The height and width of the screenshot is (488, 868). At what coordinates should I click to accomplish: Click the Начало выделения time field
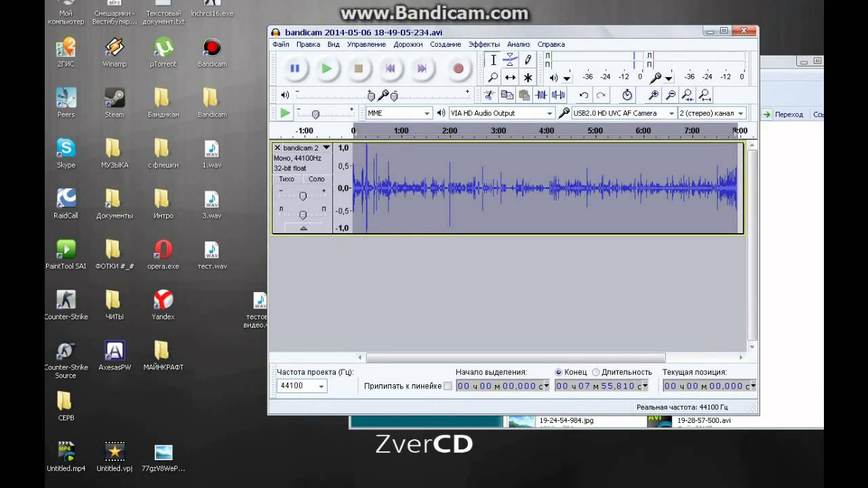click(x=503, y=386)
